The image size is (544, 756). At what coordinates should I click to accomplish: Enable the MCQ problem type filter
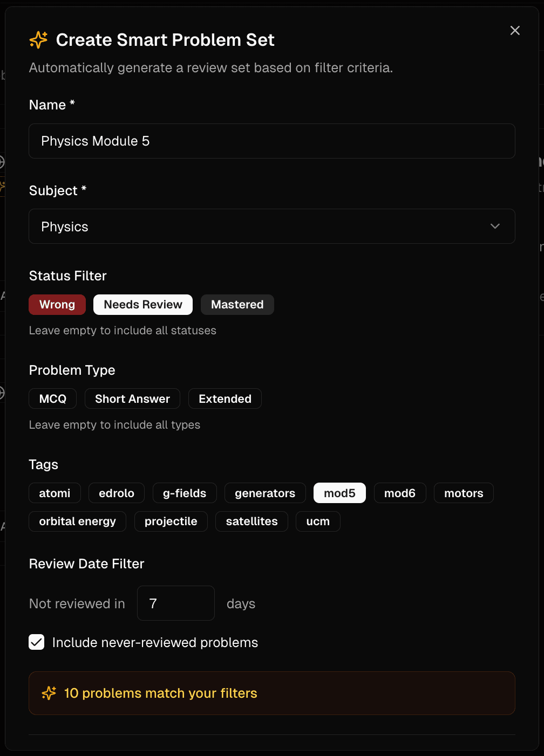[x=52, y=398]
